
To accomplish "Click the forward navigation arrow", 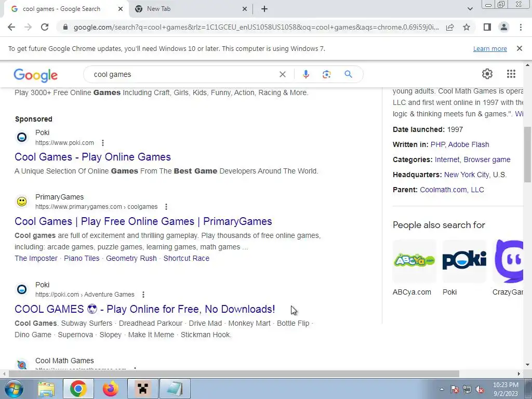I will pos(28,27).
